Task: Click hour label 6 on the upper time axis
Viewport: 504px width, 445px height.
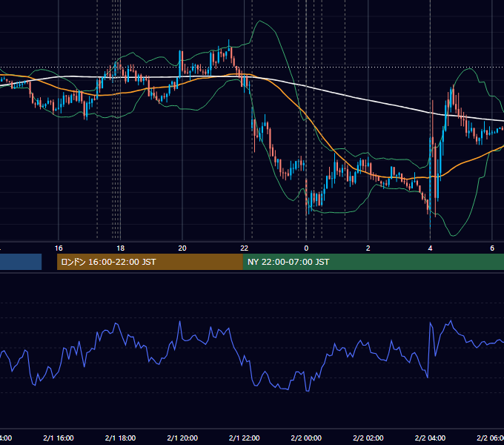Action: click(492, 248)
